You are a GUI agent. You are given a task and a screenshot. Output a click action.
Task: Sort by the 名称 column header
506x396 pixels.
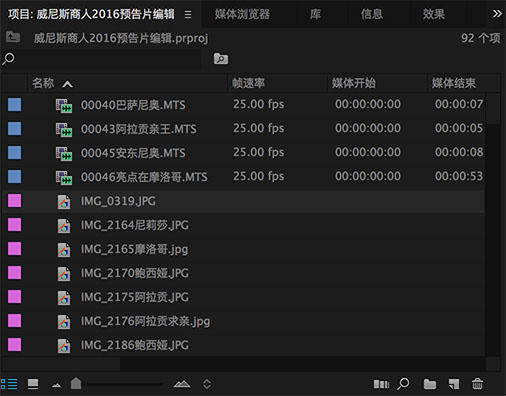[43, 83]
